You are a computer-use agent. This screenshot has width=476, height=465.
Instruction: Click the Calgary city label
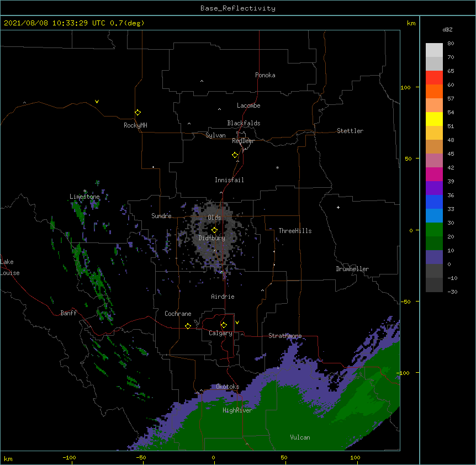[220, 333]
